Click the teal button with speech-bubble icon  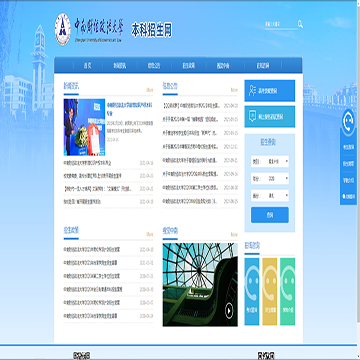[x=270, y=117]
